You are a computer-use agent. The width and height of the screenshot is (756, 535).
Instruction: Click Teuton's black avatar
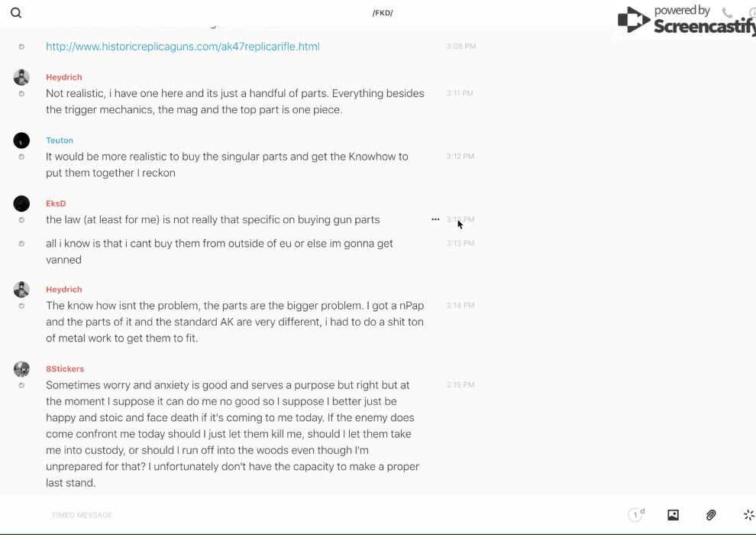click(x=21, y=141)
